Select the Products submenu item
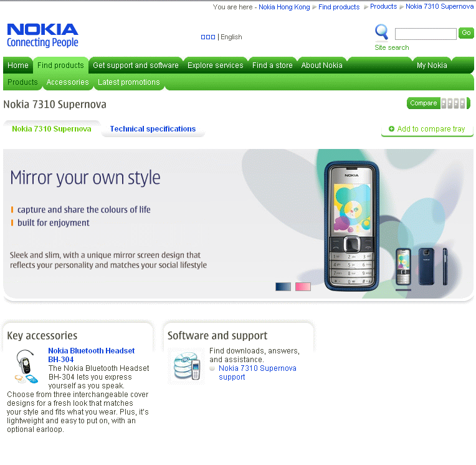The height and width of the screenshot is (465, 476). 22,82
